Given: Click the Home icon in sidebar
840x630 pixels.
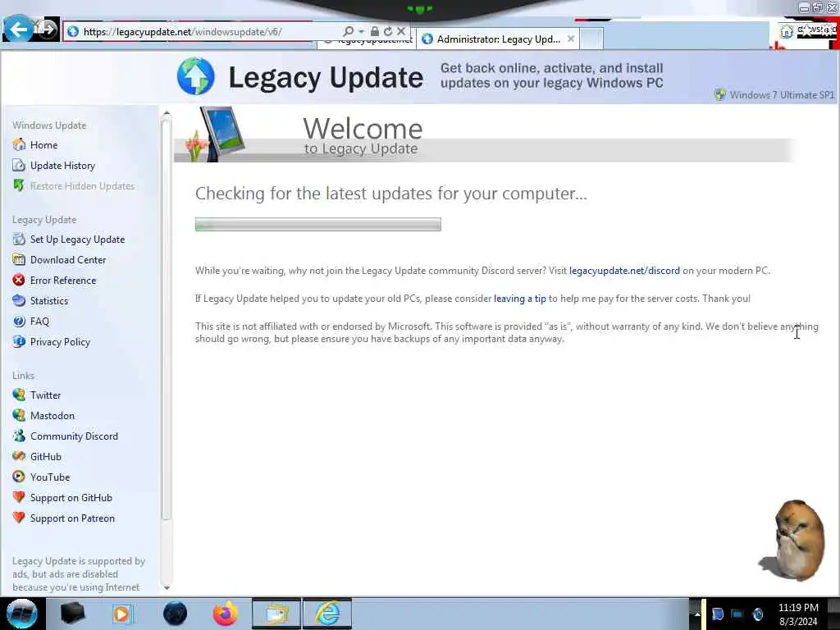Looking at the screenshot, I should [x=19, y=144].
